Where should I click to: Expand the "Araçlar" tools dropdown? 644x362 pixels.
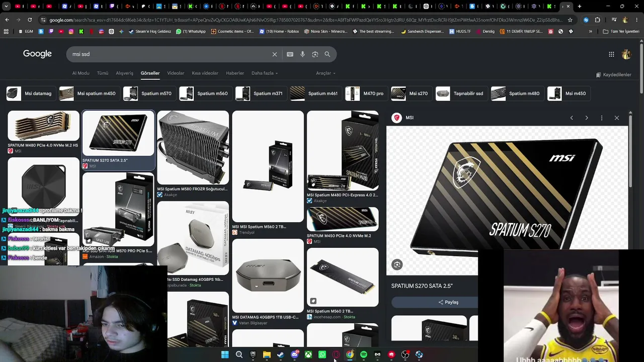click(x=326, y=73)
